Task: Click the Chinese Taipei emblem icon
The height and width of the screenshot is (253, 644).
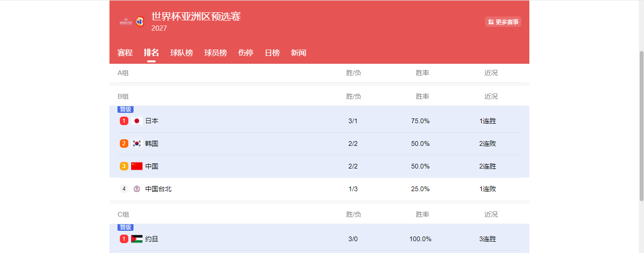Action: tap(137, 189)
